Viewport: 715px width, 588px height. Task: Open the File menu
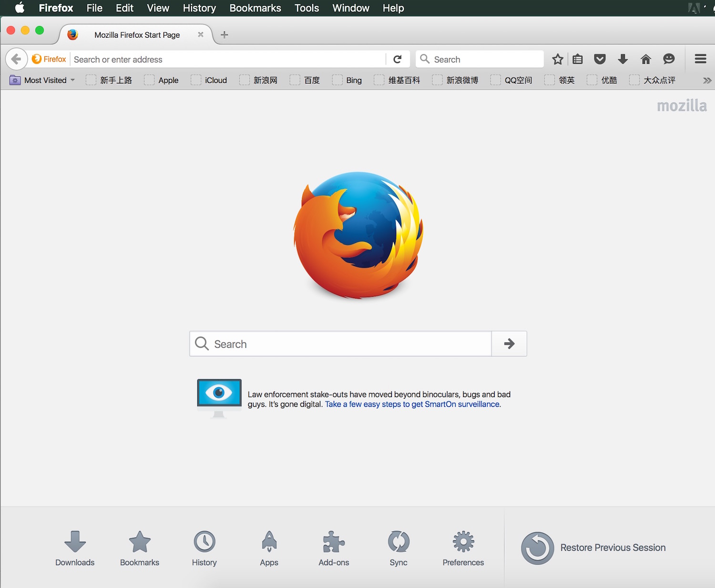tap(94, 8)
